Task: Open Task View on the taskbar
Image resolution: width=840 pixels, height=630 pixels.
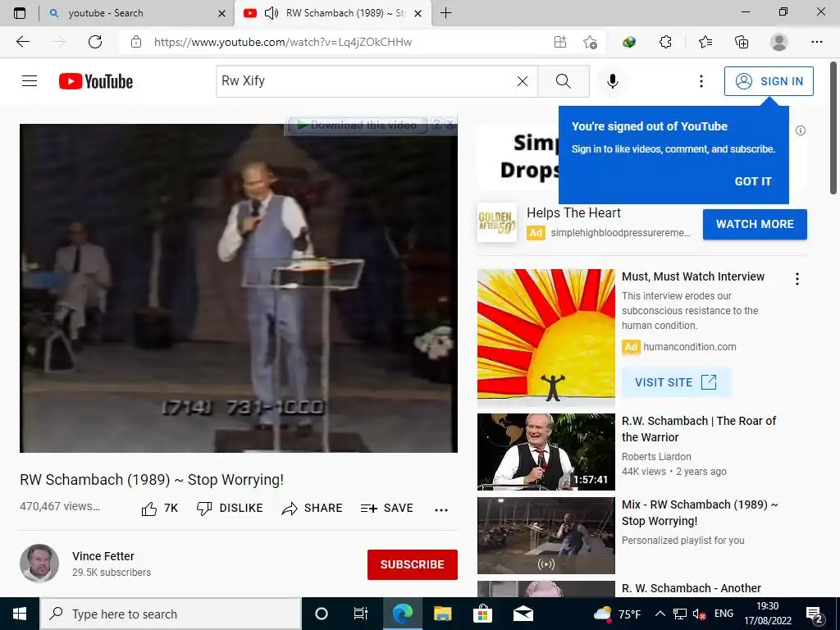Action: [x=361, y=614]
